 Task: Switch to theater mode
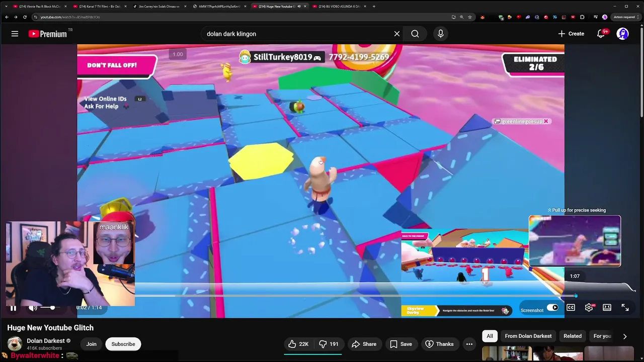[607, 308]
